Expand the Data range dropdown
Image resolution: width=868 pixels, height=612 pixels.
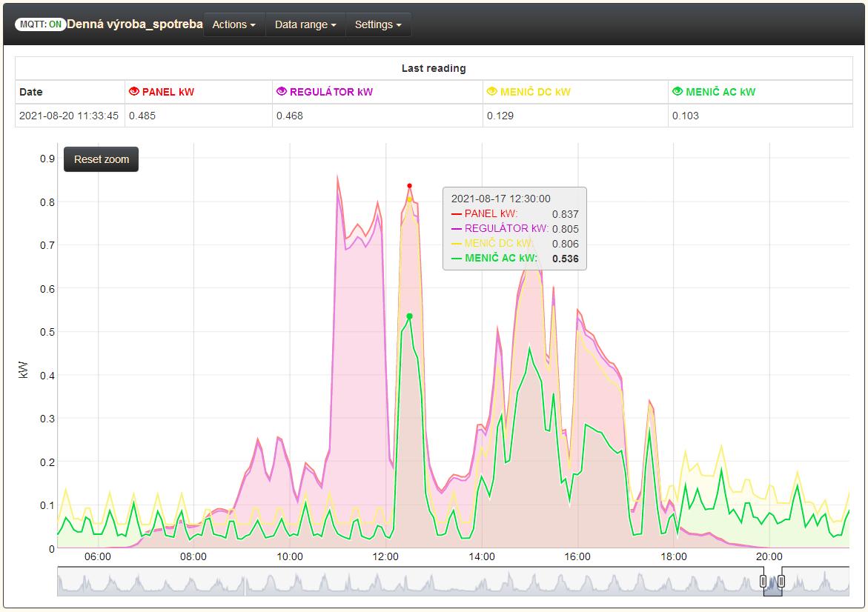point(305,24)
